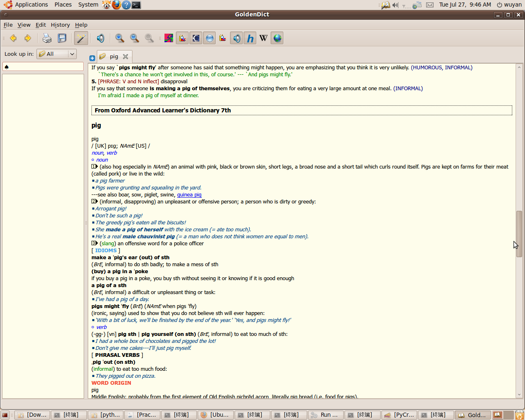Open the Look up in All dropdown

tap(57, 54)
